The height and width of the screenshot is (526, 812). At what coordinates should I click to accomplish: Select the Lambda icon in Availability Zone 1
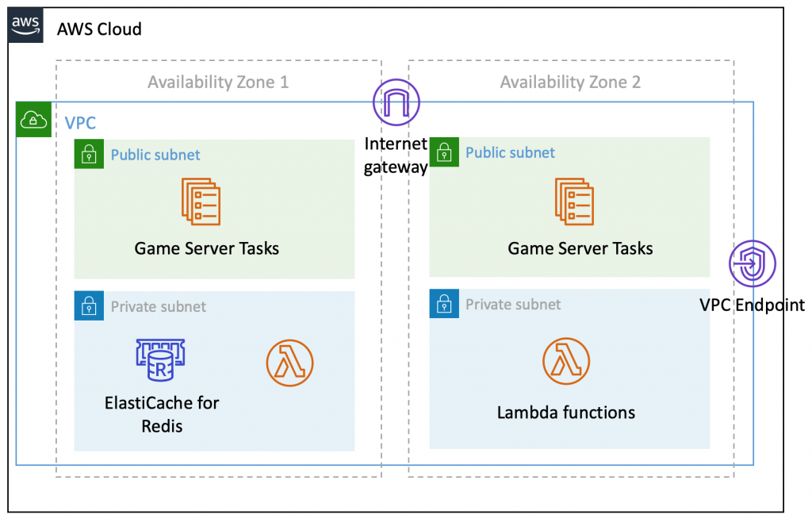click(x=290, y=363)
